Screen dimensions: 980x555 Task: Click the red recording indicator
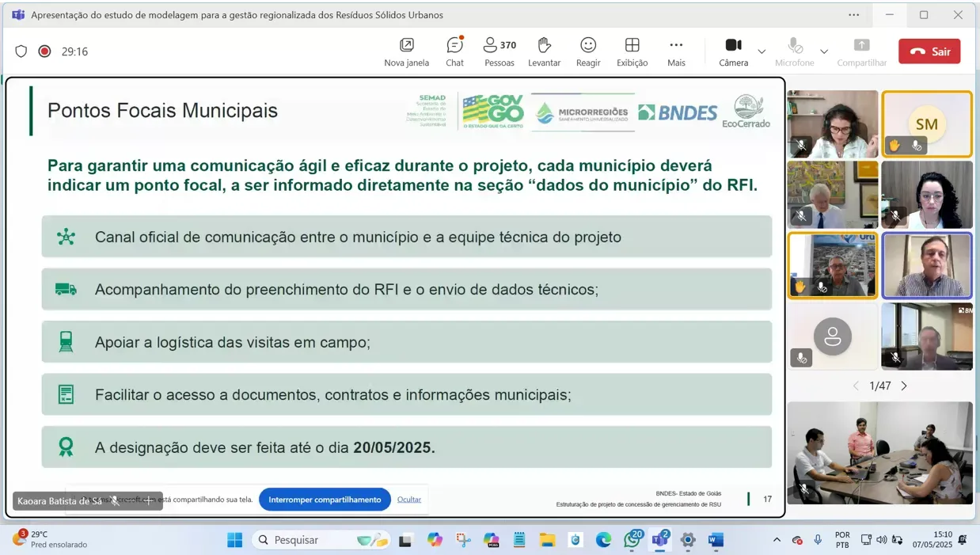point(45,51)
